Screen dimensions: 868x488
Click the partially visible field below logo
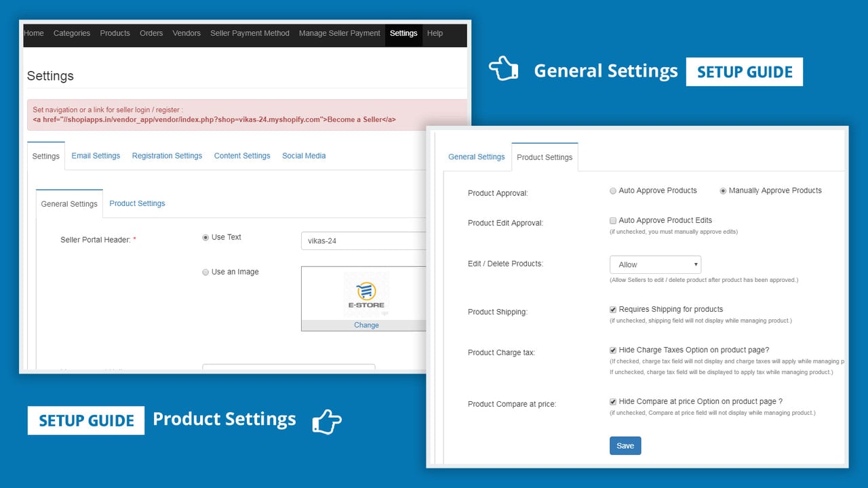[x=289, y=368]
